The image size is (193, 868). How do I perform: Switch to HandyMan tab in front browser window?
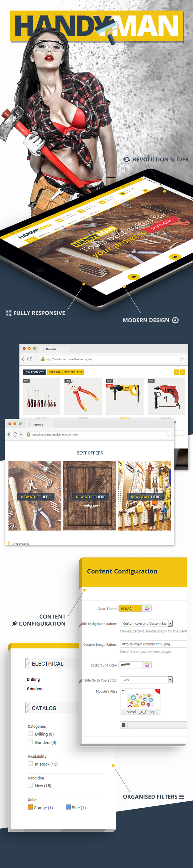(39, 425)
